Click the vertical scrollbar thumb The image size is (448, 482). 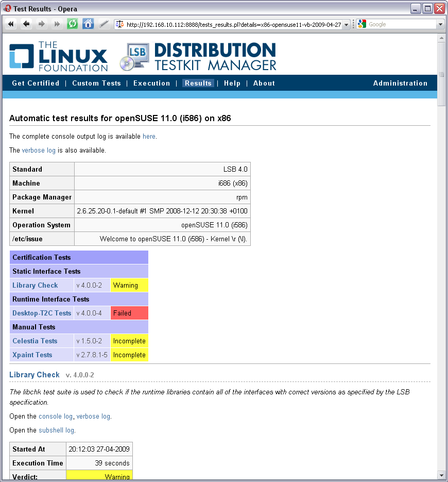441,74
